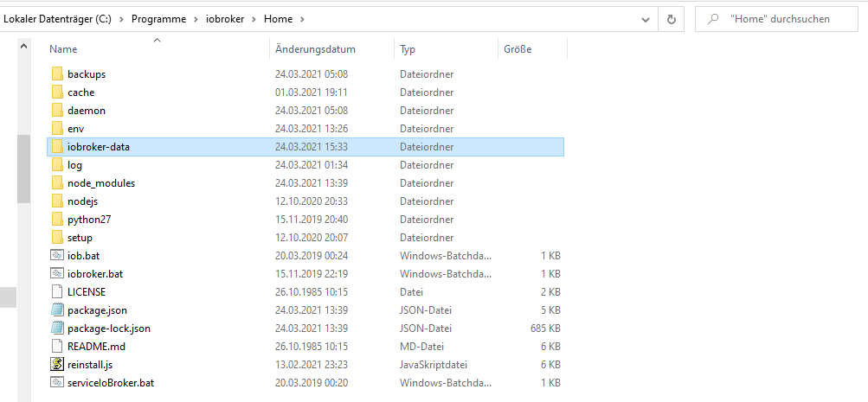Expand the chevron after Lokaler Datenträger (C:)
The height and width of the screenshot is (402, 868).
(x=121, y=19)
